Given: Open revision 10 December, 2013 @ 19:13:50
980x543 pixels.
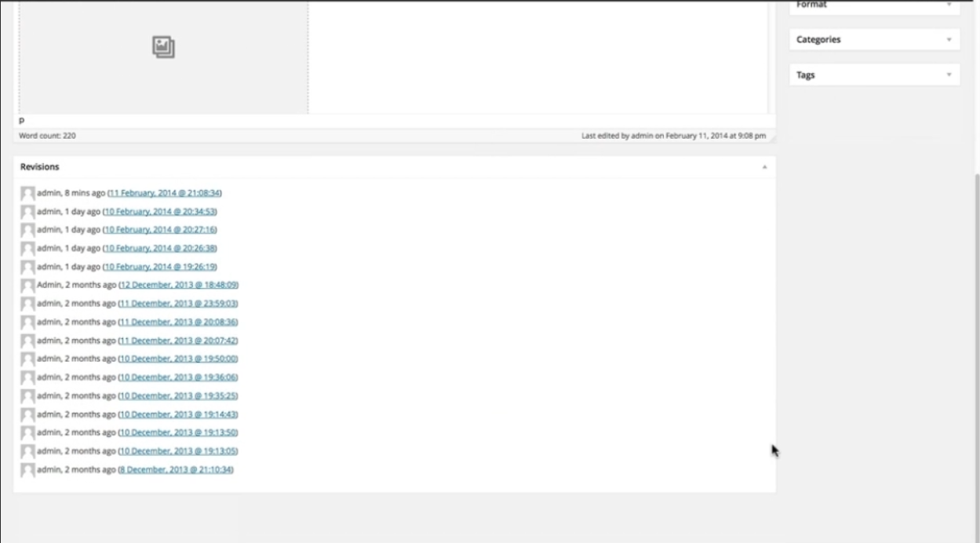Looking at the screenshot, I should (179, 433).
